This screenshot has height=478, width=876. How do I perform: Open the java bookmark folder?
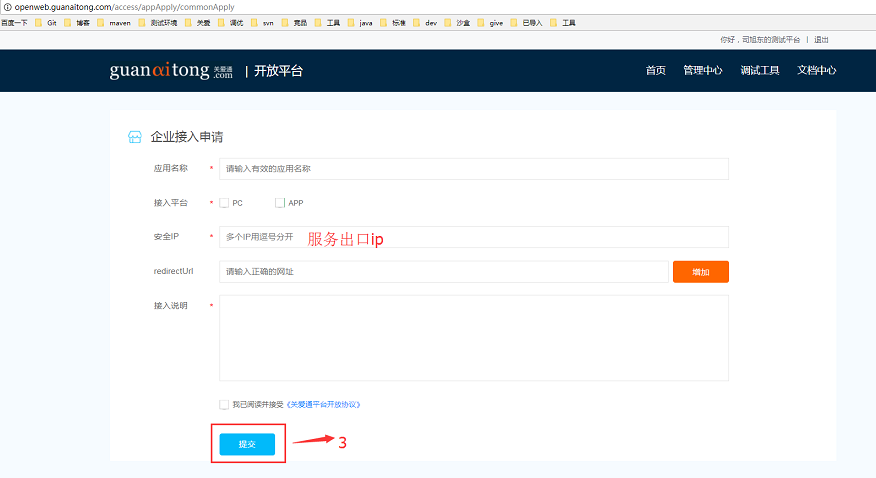tap(360, 22)
